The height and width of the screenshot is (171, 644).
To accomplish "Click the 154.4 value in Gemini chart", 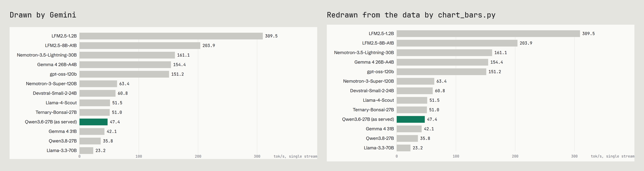I will tap(179, 65).
